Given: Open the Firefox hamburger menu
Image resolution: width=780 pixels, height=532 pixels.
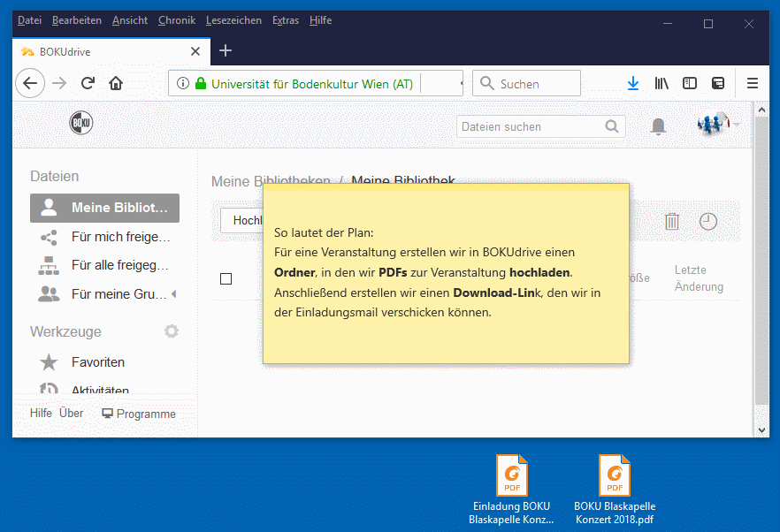Looking at the screenshot, I should click(x=752, y=83).
